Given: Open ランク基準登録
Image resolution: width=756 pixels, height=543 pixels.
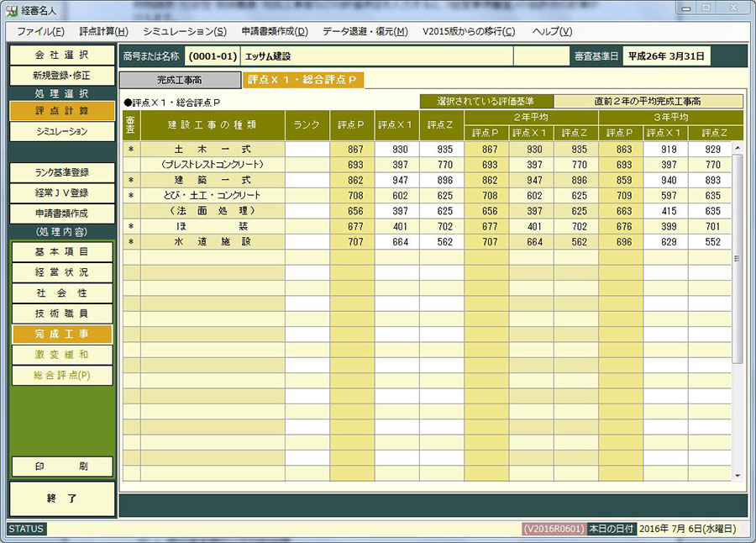Looking at the screenshot, I should pyautogui.click(x=62, y=172).
